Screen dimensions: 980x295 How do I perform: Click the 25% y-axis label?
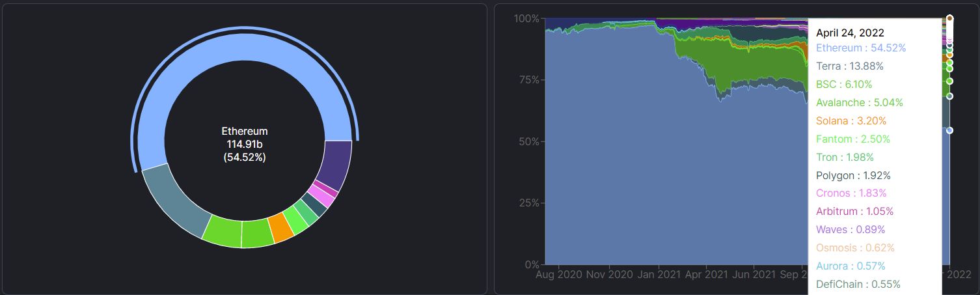point(528,203)
